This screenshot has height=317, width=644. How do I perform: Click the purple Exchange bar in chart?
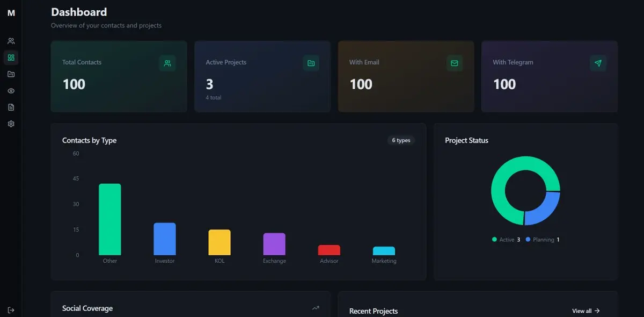tap(274, 244)
